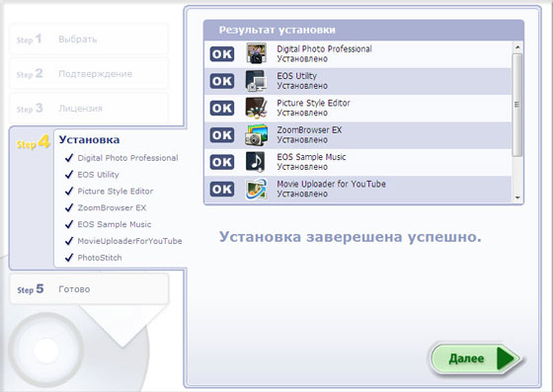Click the Digital Photo Professional app icon
553x392 pixels.
256,53
